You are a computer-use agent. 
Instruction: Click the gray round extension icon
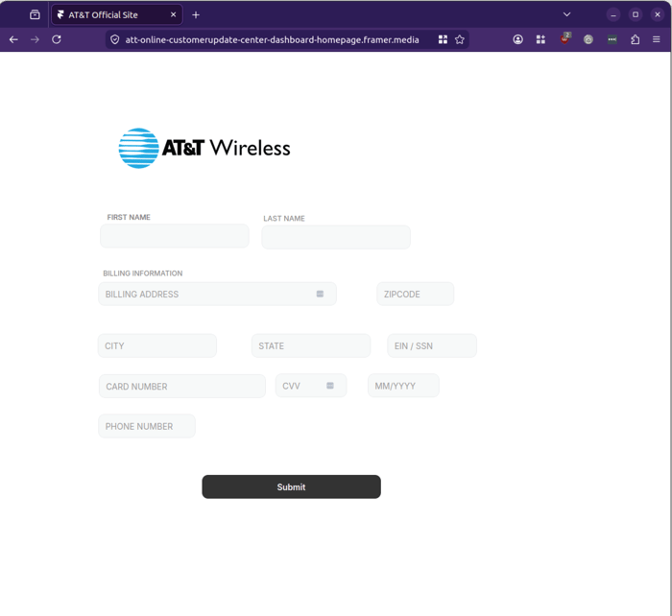588,39
